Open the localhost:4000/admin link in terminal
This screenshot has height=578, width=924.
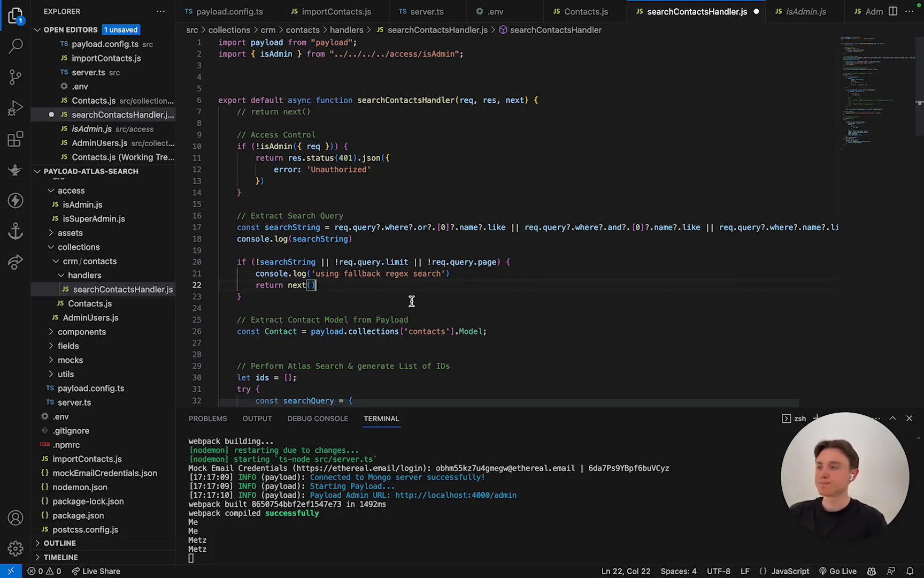[456, 496]
